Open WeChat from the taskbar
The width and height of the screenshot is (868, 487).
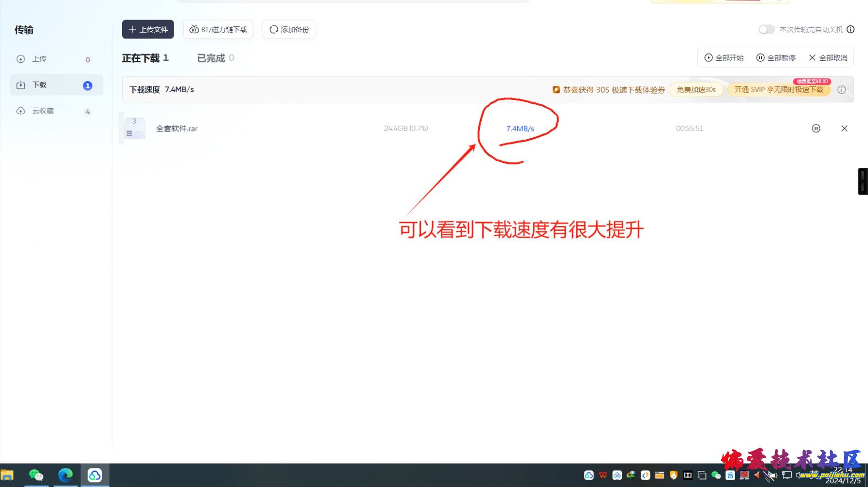[x=36, y=475]
